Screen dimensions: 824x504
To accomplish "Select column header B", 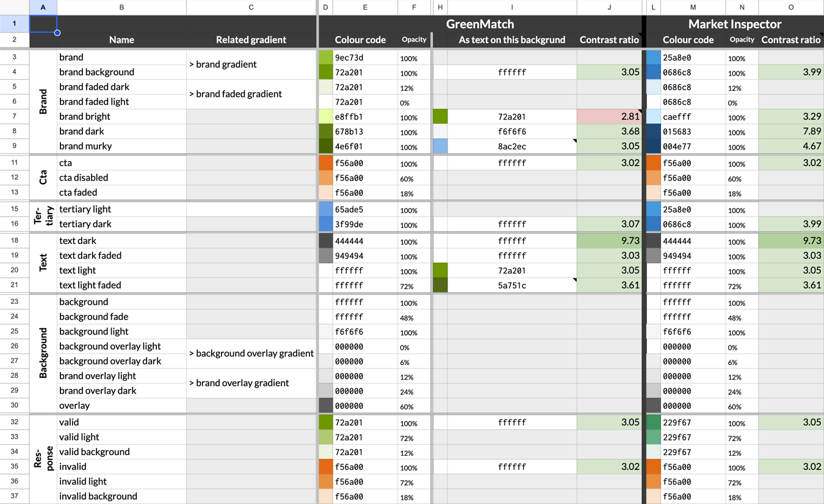I will point(121,7).
